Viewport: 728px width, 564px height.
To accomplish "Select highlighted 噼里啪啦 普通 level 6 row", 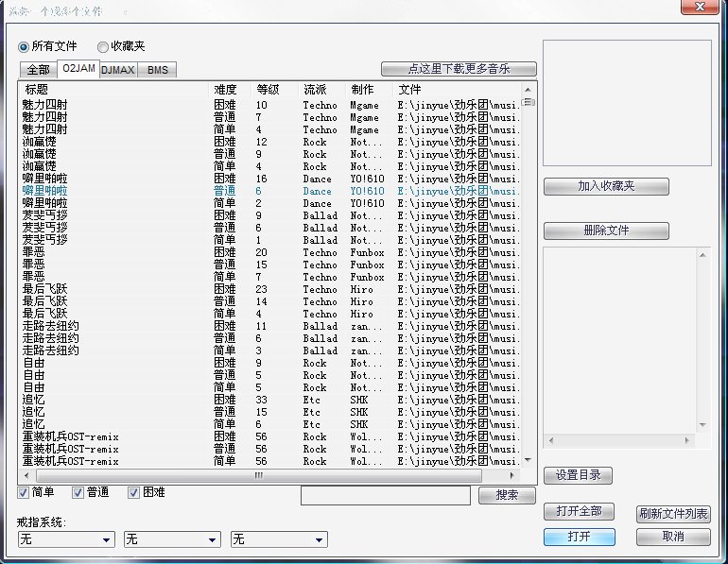I will 270,191.
